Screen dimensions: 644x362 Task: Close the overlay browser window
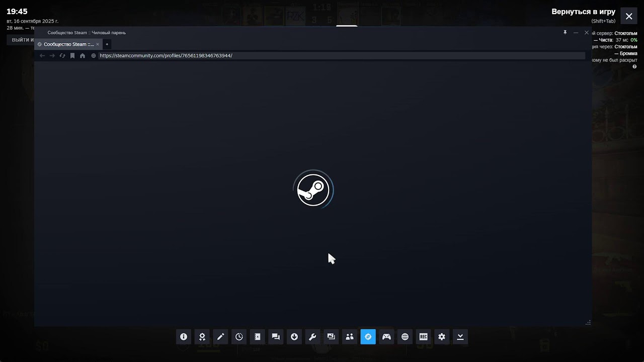[x=587, y=33]
